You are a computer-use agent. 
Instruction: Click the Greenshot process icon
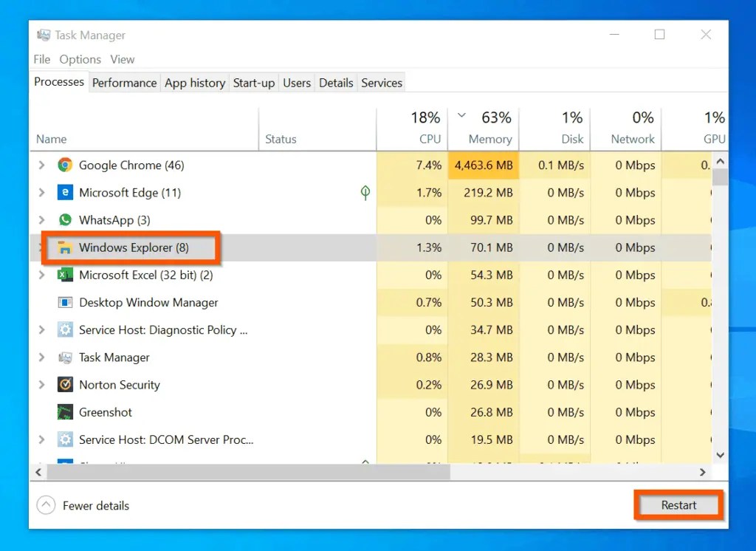tap(65, 412)
